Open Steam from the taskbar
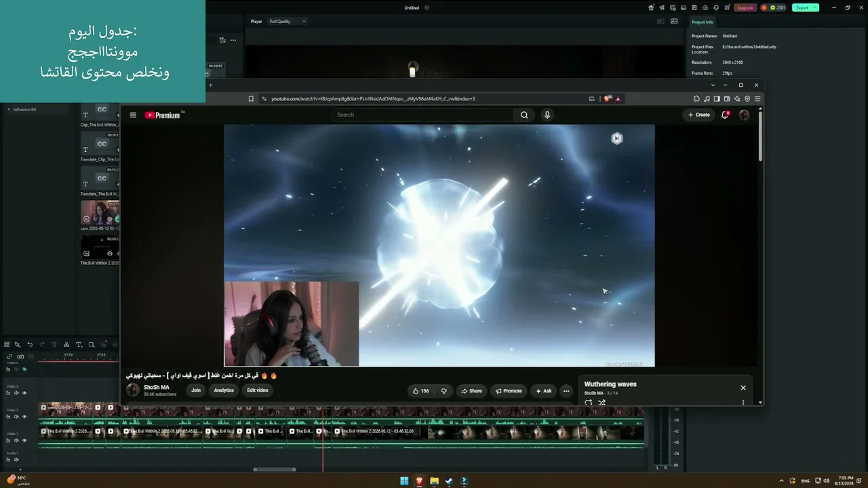Viewport: 868px width, 488px height. 449,481
